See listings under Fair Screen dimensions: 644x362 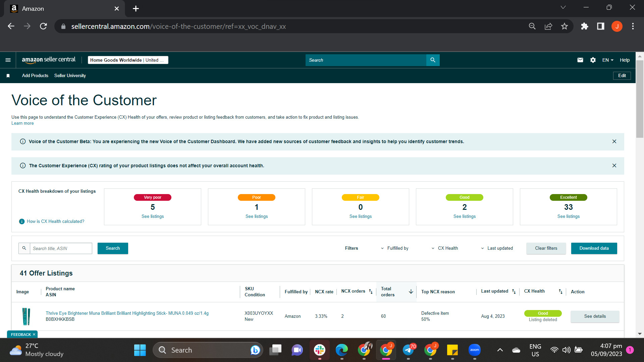361,217
